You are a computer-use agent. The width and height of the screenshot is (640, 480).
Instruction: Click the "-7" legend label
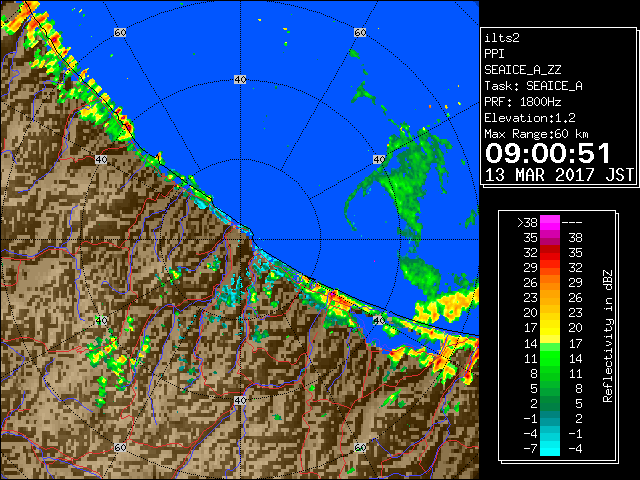[530, 449]
